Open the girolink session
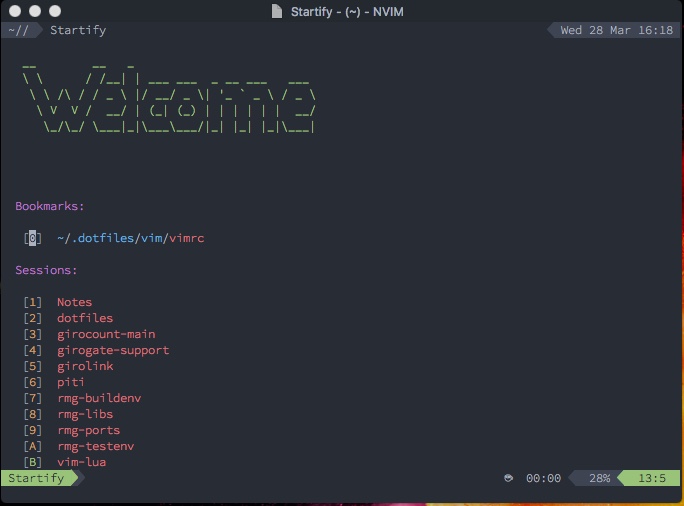Screen dimensions: 684x506 [x=85, y=366]
